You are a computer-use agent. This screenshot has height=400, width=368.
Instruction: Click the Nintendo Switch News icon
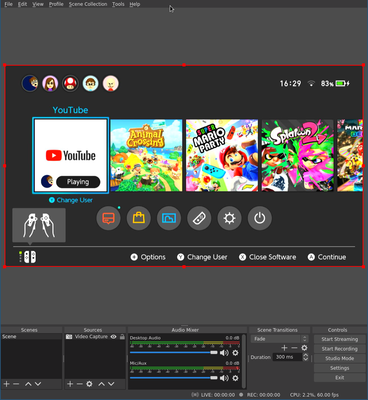coord(108,218)
